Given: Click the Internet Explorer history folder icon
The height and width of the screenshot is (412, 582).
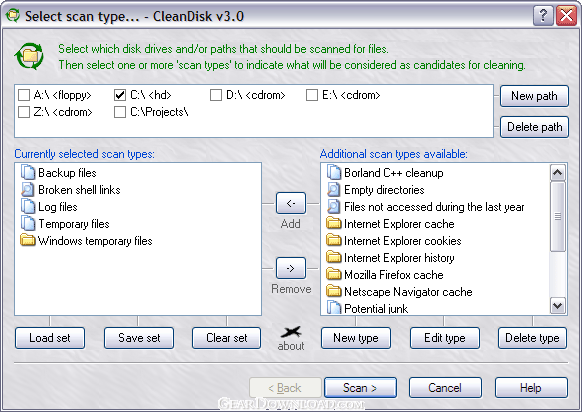Looking at the screenshot, I should [x=334, y=257].
